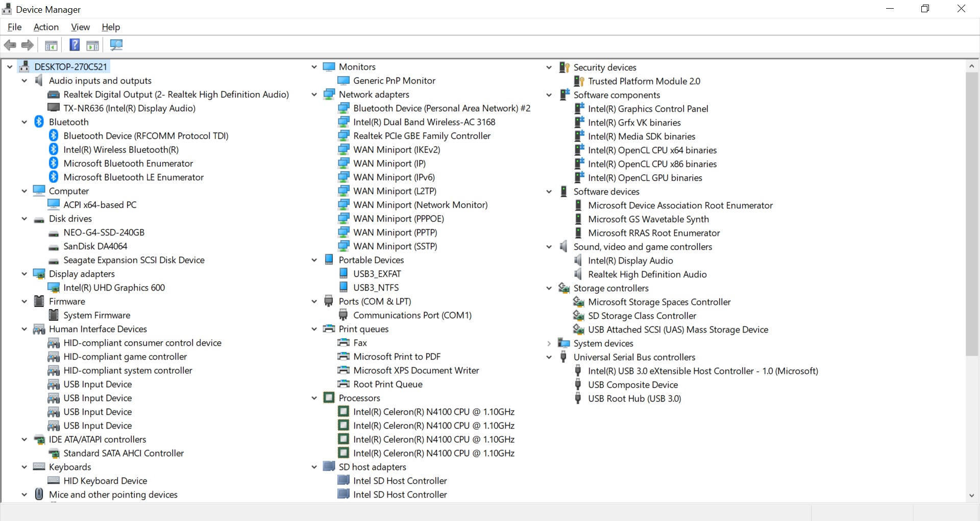Click the USB Composite Device plug icon
This screenshot has width=980, height=521.
(x=578, y=385)
